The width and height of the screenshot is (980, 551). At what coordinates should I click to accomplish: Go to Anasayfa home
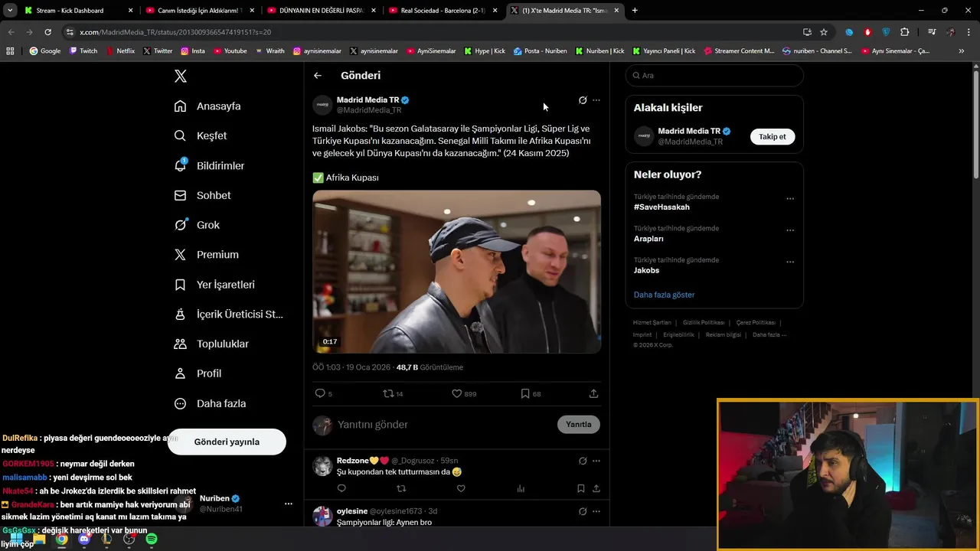point(207,106)
